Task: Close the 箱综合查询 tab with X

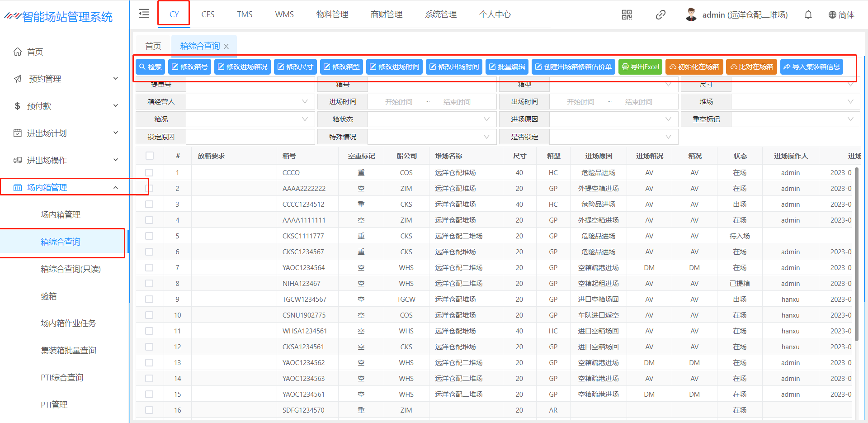Action: click(226, 46)
